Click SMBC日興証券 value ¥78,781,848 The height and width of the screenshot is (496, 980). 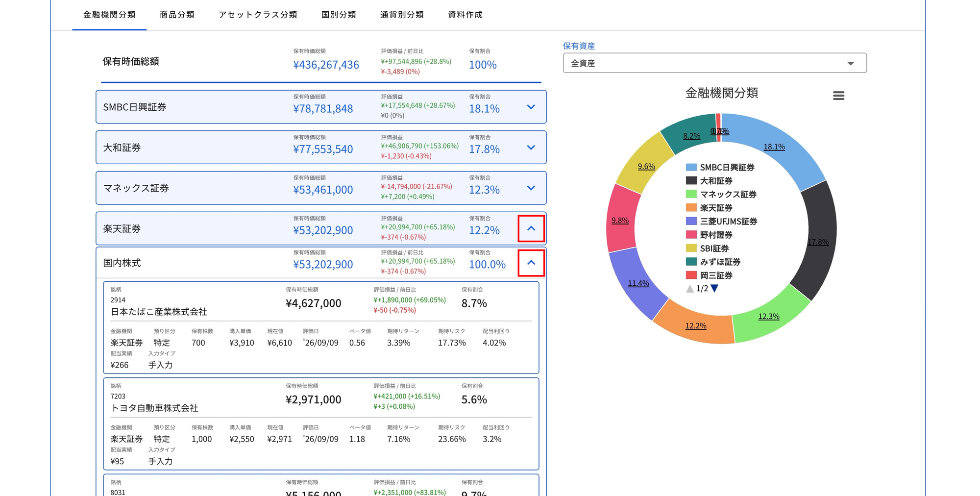point(323,109)
